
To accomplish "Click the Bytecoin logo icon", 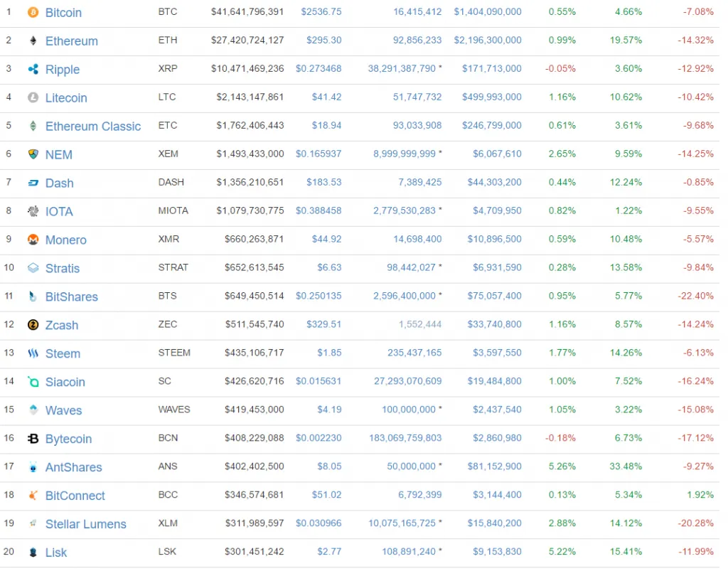I will coord(33,438).
